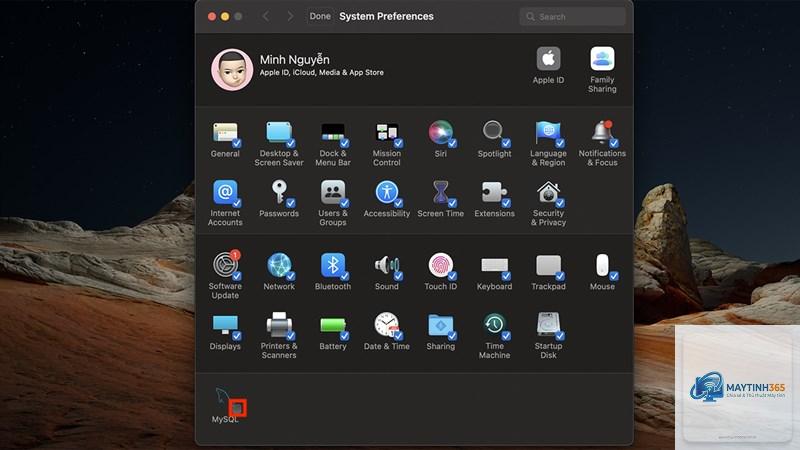Open the General preferences pane
The height and width of the screenshot is (450, 800).
tap(225, 134)
